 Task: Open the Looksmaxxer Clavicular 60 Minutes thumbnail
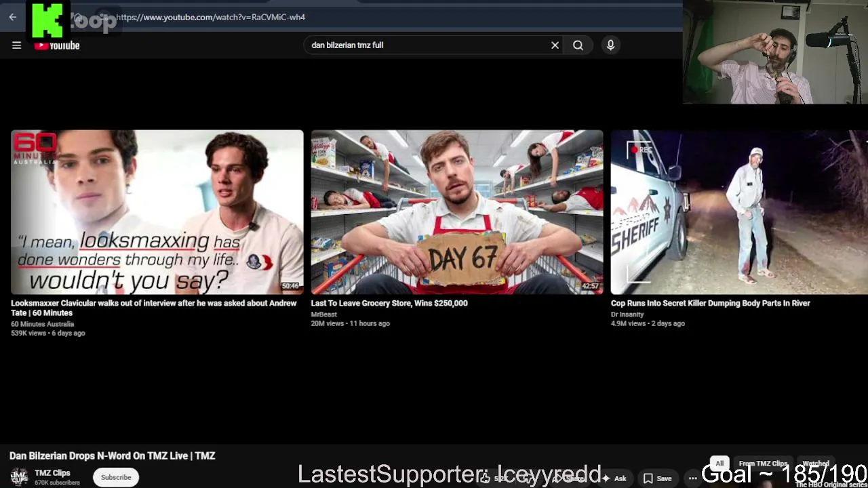157,212
